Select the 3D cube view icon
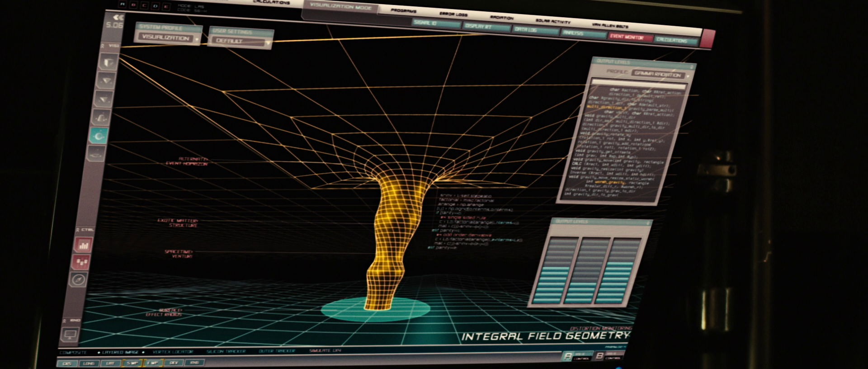Image resolution: width=868 pixels, height=369 pixels. tap(109, 62)
